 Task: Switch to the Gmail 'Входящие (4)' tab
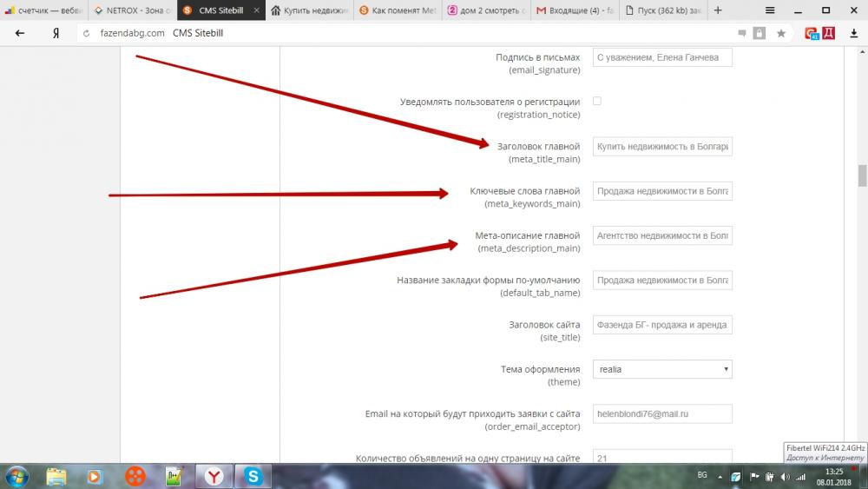[575, 10]
